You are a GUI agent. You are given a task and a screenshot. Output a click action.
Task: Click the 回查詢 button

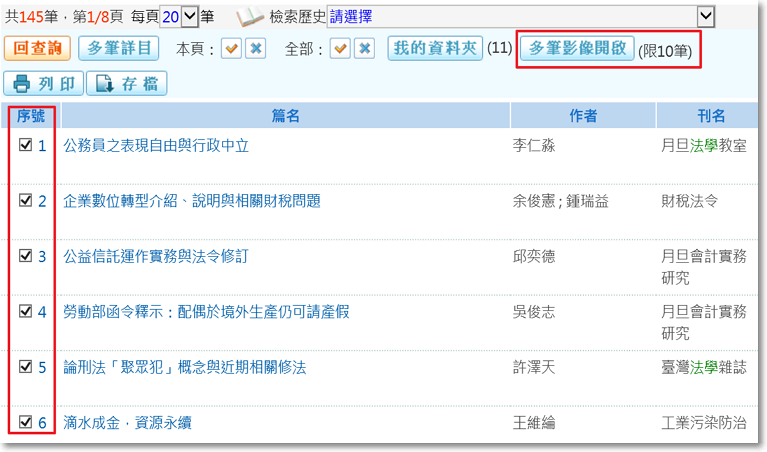(37, 48)
